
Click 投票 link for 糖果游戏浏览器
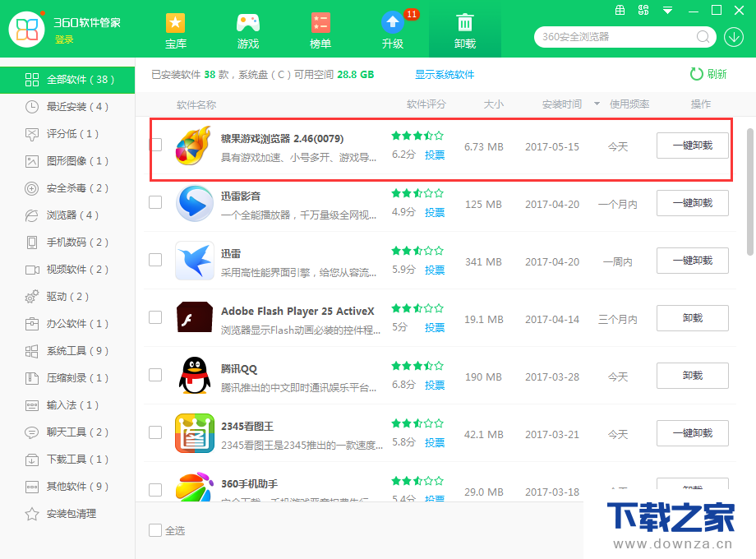tap(435, 155)
